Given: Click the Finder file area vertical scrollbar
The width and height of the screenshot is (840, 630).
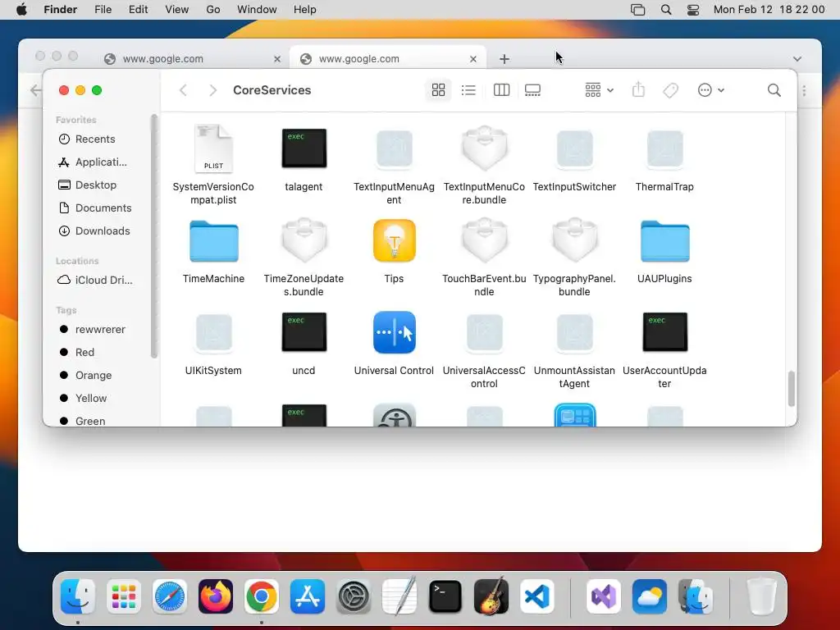Looking at the screenshot, I should coord(792,389).
